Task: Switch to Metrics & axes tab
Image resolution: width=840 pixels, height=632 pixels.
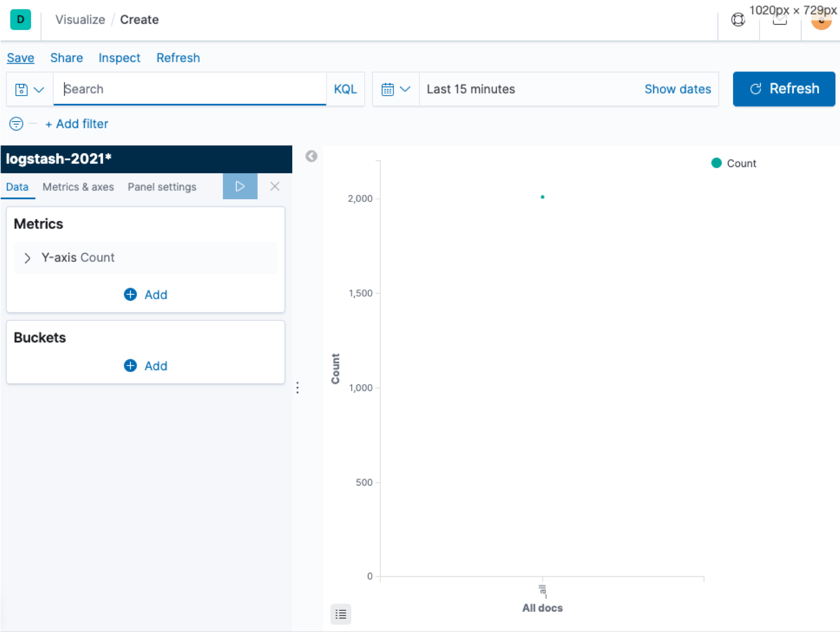Action: point(78,187)
